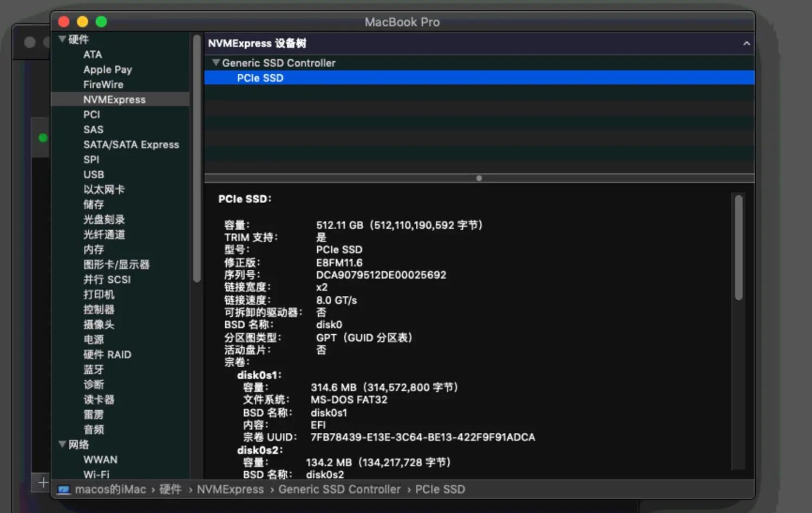Select 雷雳 in the sidebar

point(94,414)
